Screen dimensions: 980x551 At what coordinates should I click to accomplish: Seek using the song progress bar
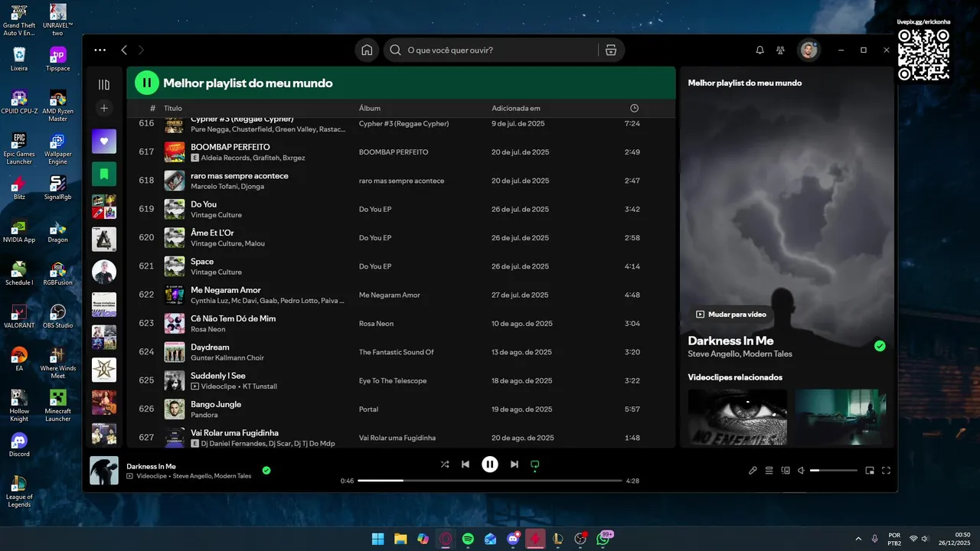coord(490,481)
